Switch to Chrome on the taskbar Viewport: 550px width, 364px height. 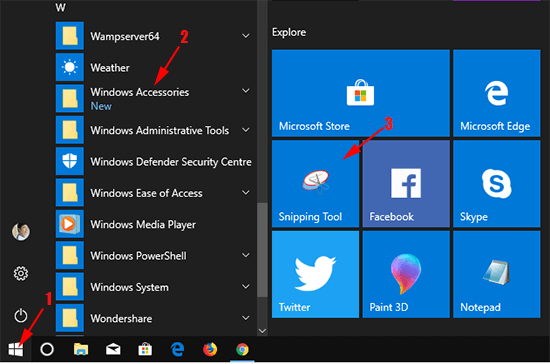(242, 349)
